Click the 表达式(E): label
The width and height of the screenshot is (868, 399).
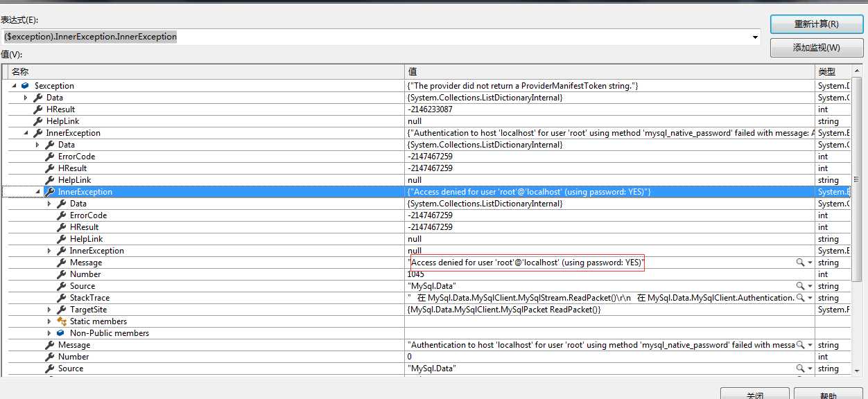tap(19, 21)
